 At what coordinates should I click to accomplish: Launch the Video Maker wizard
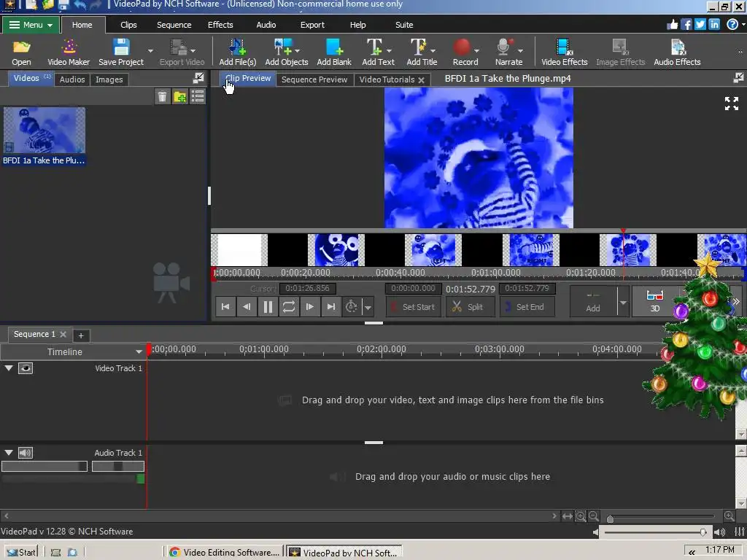tap(69, 52)
